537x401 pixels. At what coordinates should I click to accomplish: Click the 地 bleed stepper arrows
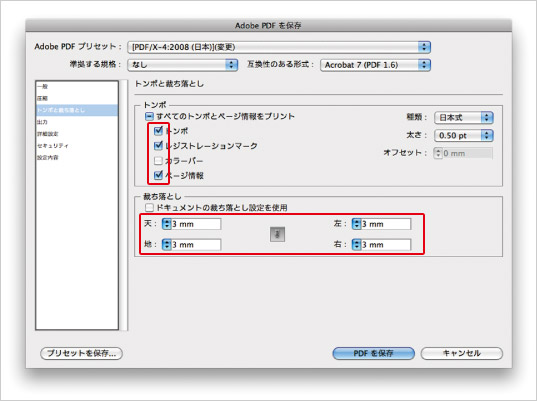tap(166, 245)
